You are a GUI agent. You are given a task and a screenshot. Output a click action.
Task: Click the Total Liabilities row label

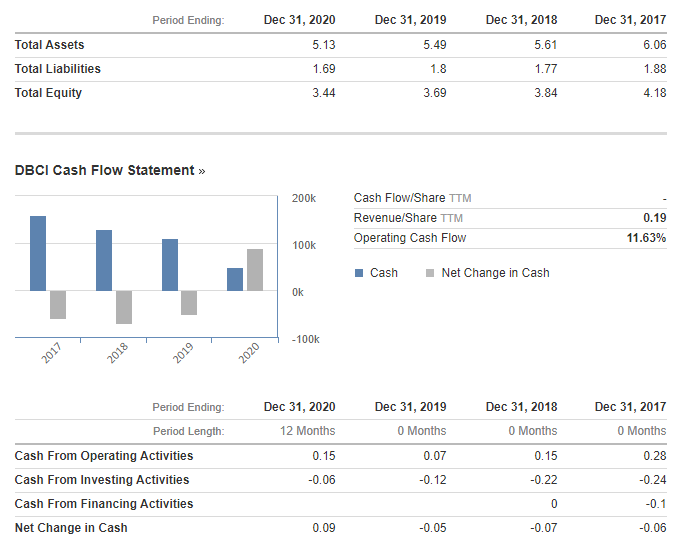57,69
